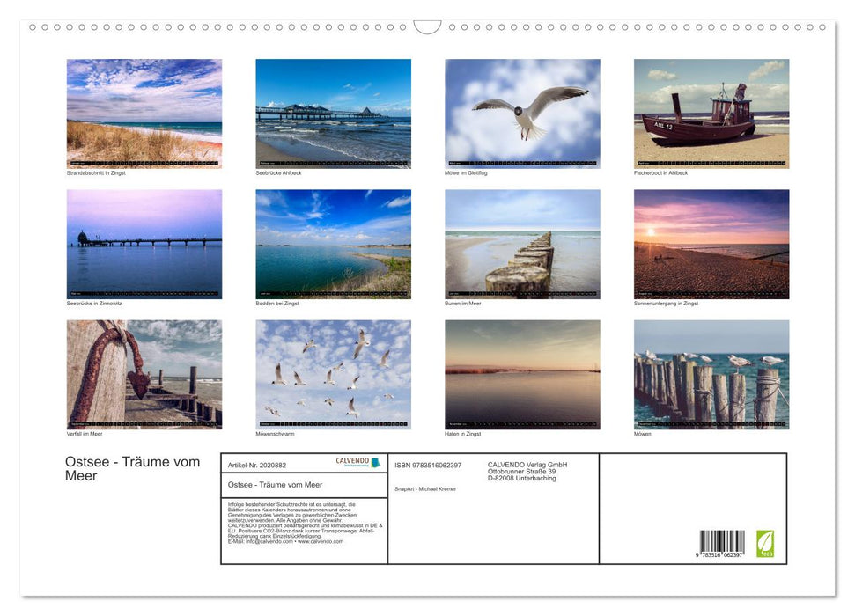Viewport: 855px width, 616px height.
Task: Click the Sonnenuntergang in Zingst thumbnail
Action: (x=711, y=243)
